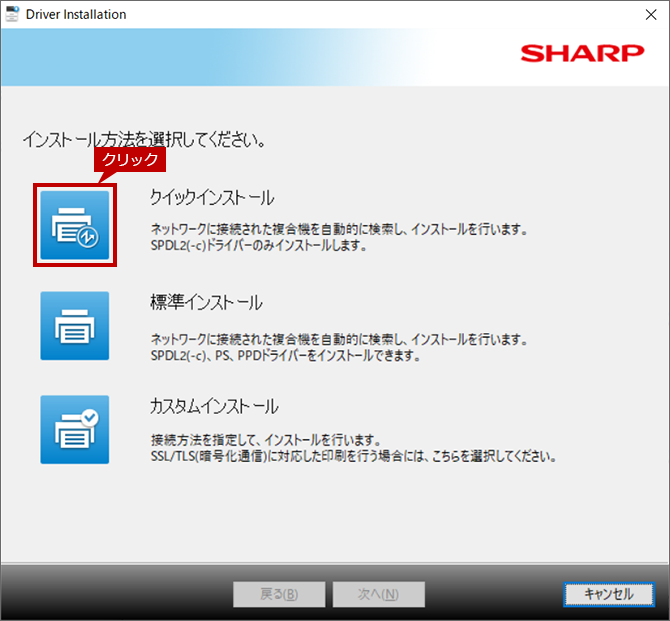
Task: Click the 次へ(N) next button
Action: coord(379,594)
